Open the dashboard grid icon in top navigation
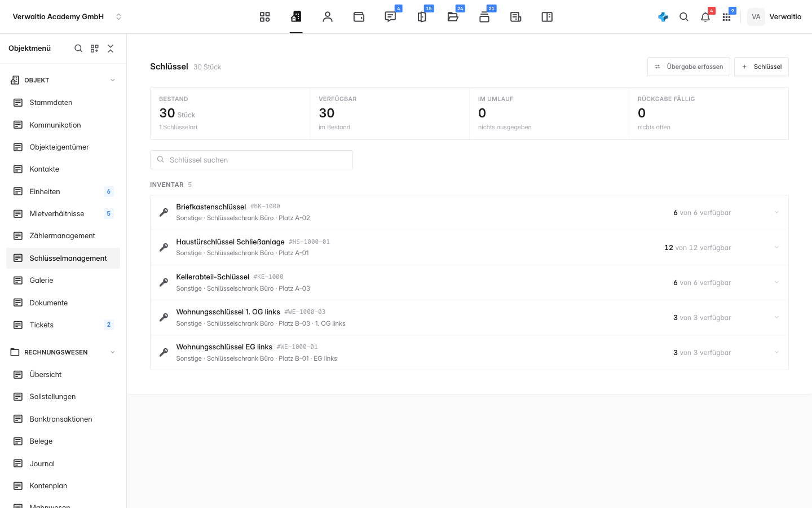The image size is (812, 508). coord(264,17)
